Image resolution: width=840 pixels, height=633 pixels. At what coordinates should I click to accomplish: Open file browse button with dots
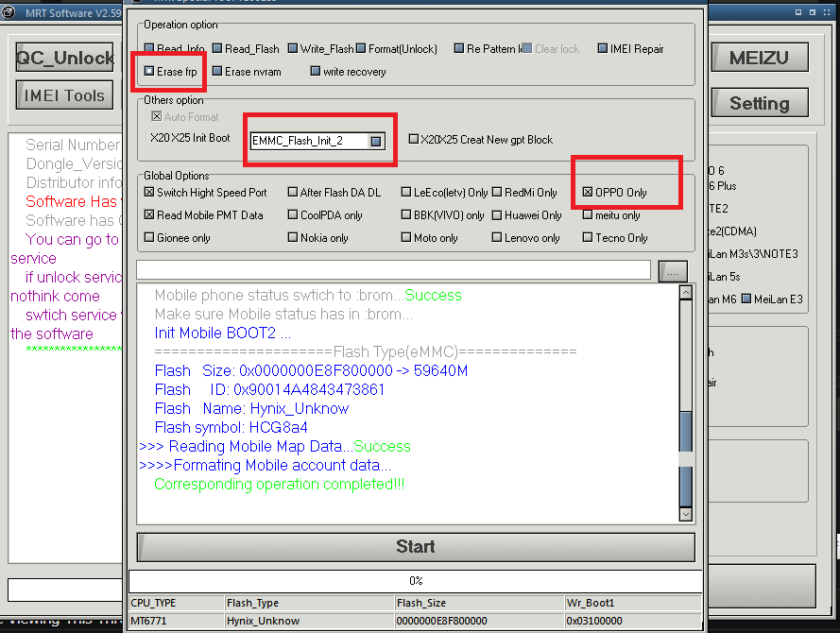673,271
